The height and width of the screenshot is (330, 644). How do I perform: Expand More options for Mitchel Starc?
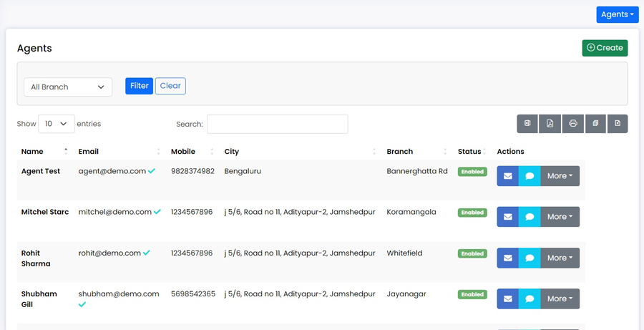(x=560, y=217)
